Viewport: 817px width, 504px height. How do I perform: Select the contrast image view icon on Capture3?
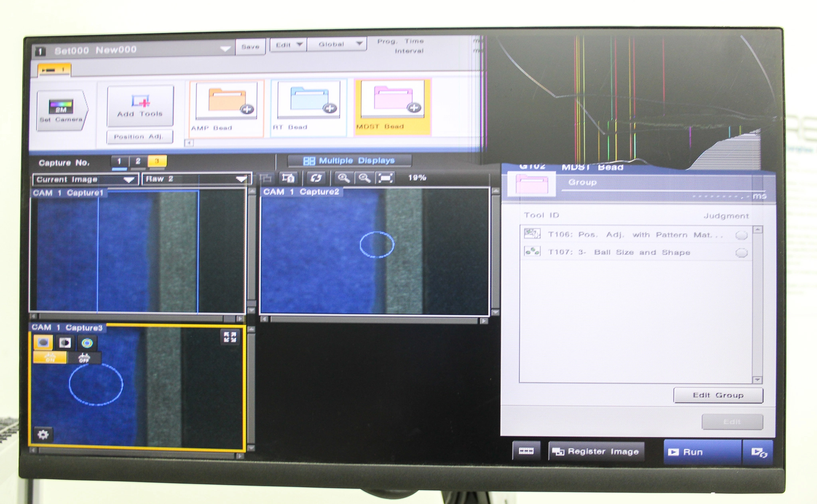click(65, 343)
